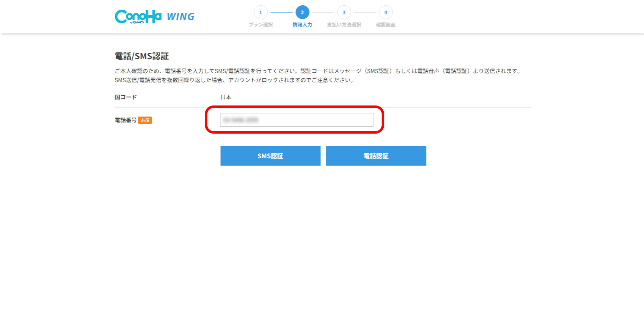Select the 情報入力 step label
The width and height of the screenshot is (644, 310).
(302, 25)
